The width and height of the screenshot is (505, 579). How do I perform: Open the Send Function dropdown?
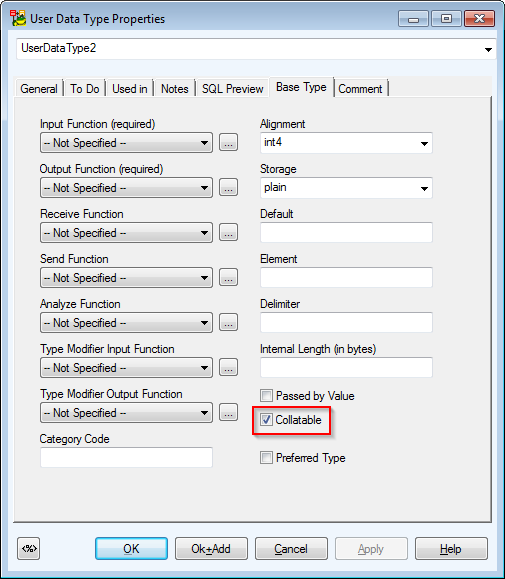pyautogui.click(x=126, y=278)
